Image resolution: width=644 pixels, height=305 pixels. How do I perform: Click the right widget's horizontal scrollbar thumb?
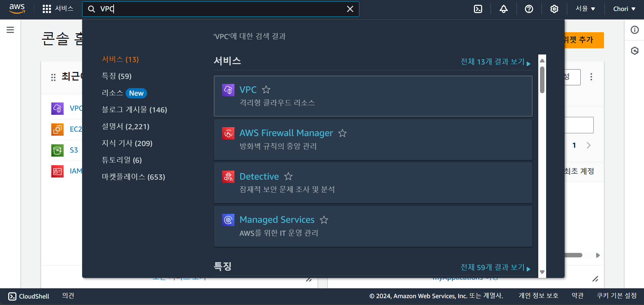pos(574,255)
